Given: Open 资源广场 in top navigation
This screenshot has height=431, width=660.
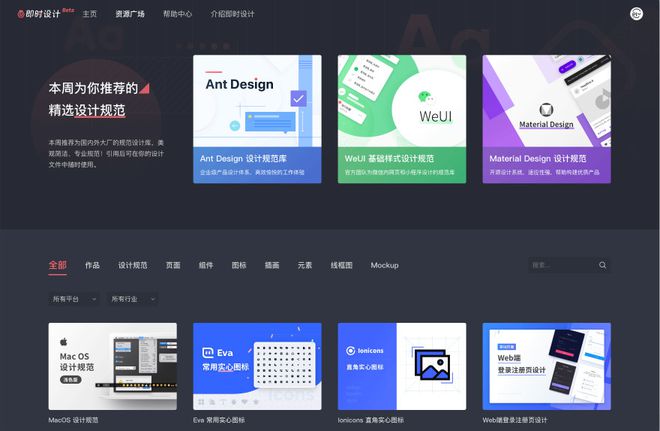Looking at the screenshot, I should [130, 14].
